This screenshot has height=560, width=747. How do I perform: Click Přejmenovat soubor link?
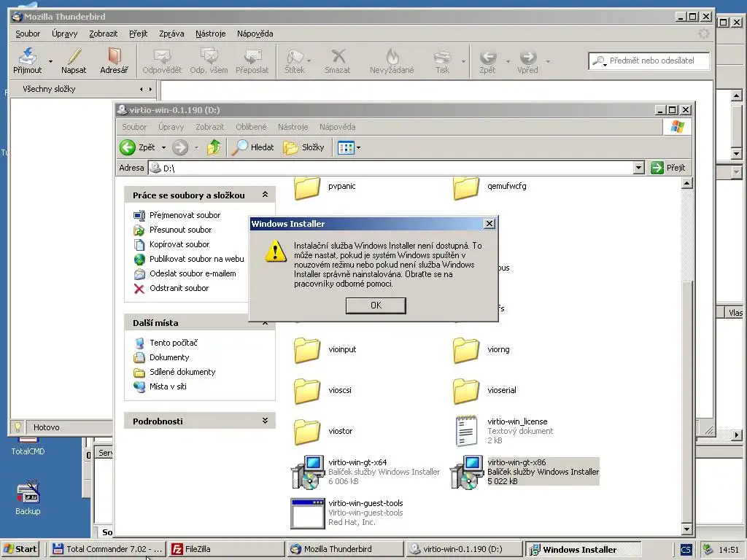[185, 215]
